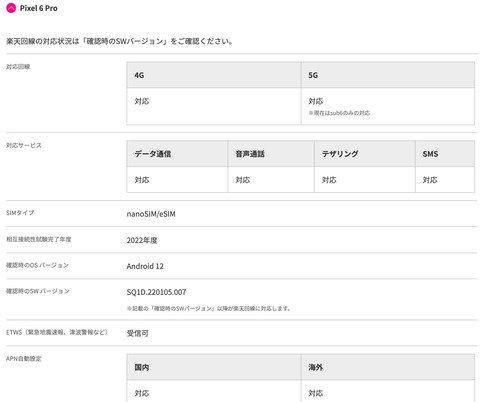Click the Android 12 OS version value

point(145,266)
